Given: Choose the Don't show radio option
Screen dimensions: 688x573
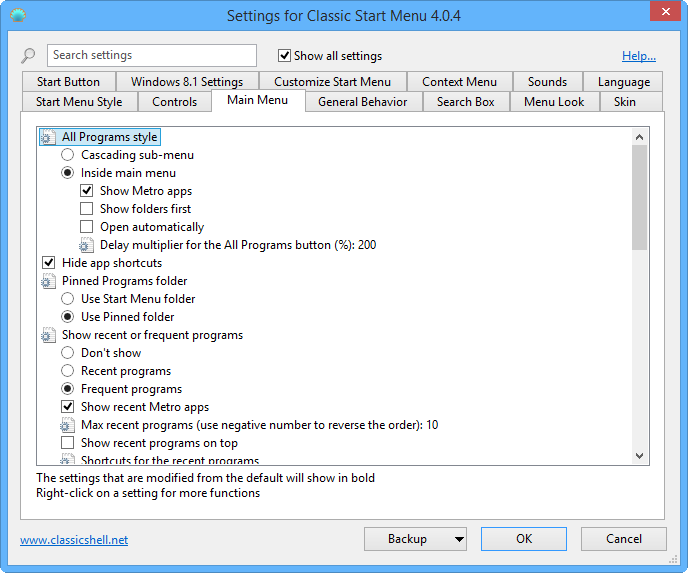Looking at the screenshot, I should pyautogui.click(x=67, y=353).
